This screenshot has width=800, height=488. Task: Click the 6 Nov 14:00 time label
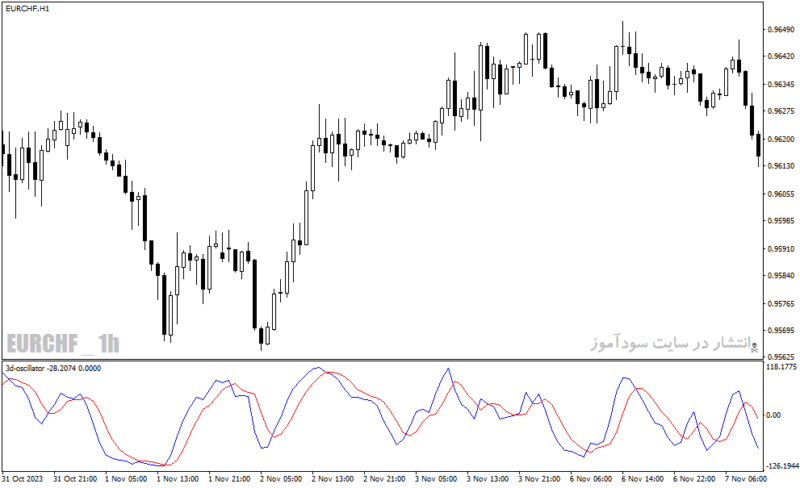(643, 479)
